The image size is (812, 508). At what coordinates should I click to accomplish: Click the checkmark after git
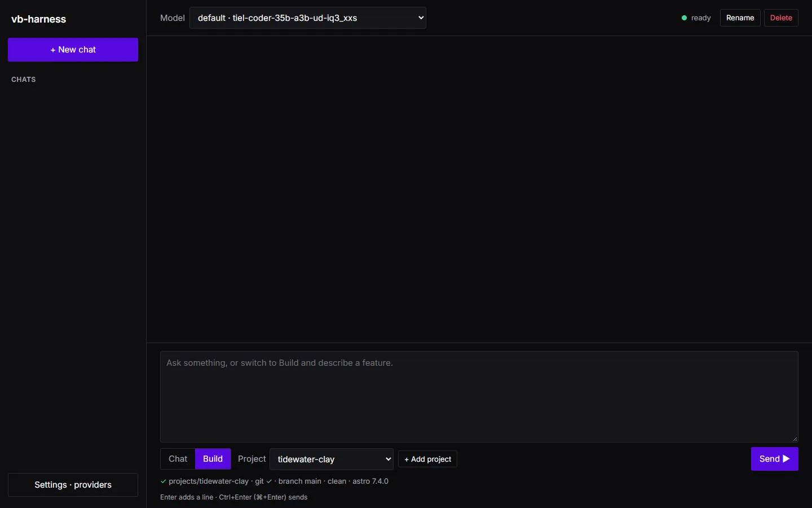point(269,481)
